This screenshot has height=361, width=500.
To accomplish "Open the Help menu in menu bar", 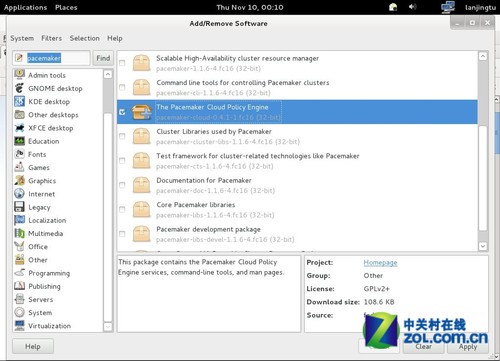I will 115,38.
